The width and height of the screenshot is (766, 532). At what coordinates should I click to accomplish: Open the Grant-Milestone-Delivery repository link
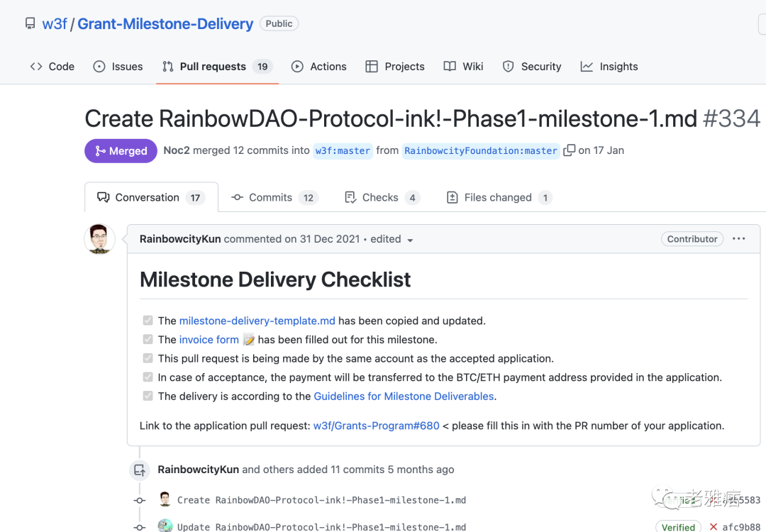165,23
